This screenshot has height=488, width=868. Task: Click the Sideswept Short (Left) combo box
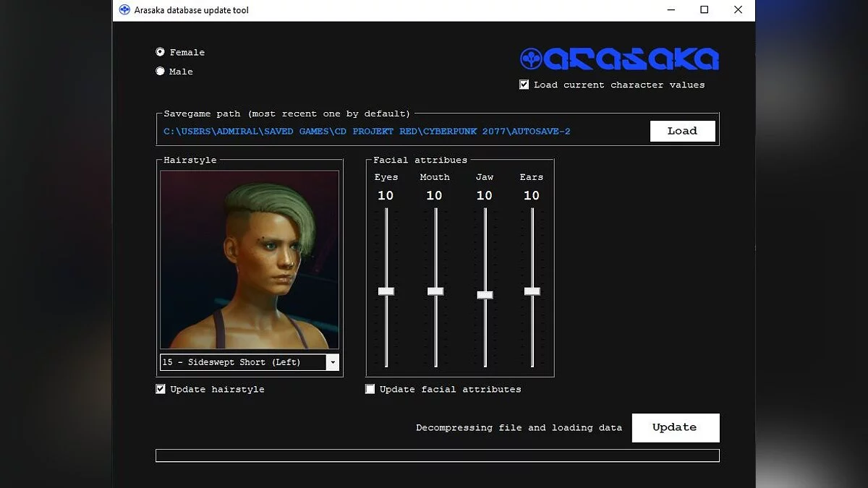242,362
